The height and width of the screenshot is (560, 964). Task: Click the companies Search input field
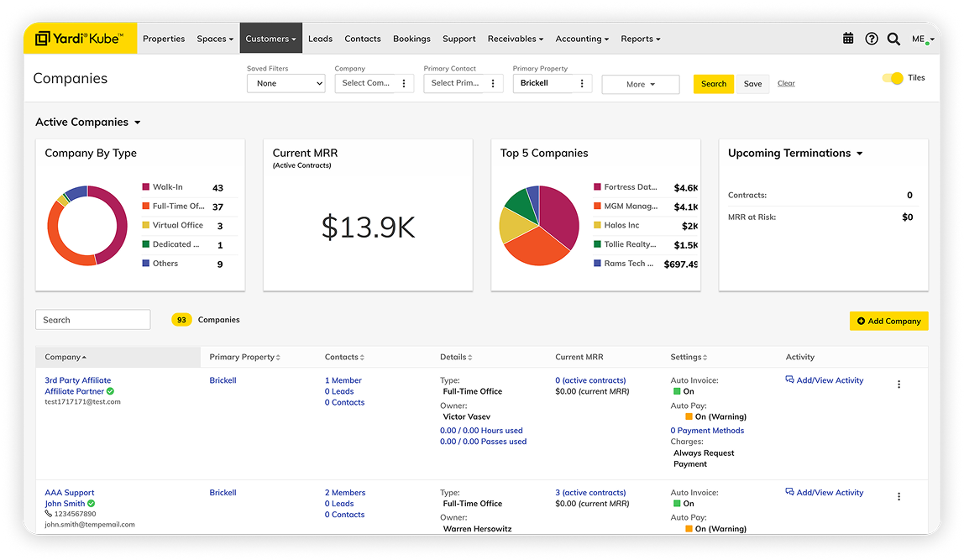click(x=92, y=320)
